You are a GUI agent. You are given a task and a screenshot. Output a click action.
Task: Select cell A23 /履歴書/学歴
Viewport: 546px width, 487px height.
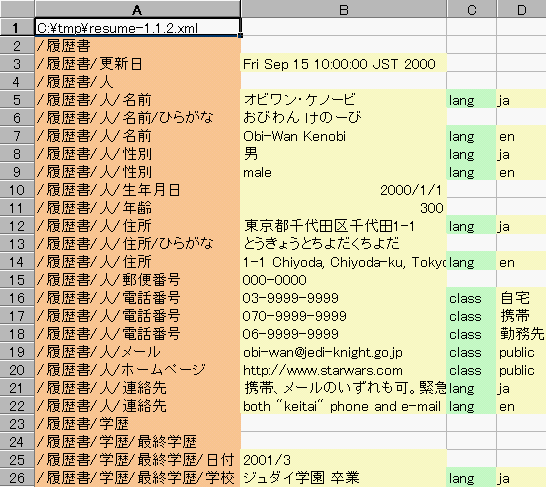138,424
